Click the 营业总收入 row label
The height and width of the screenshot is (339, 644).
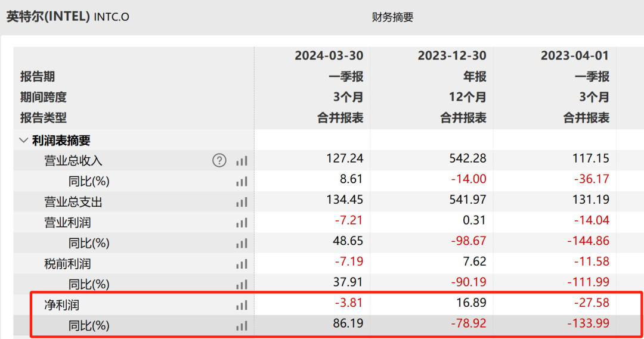tap(73, 160)
